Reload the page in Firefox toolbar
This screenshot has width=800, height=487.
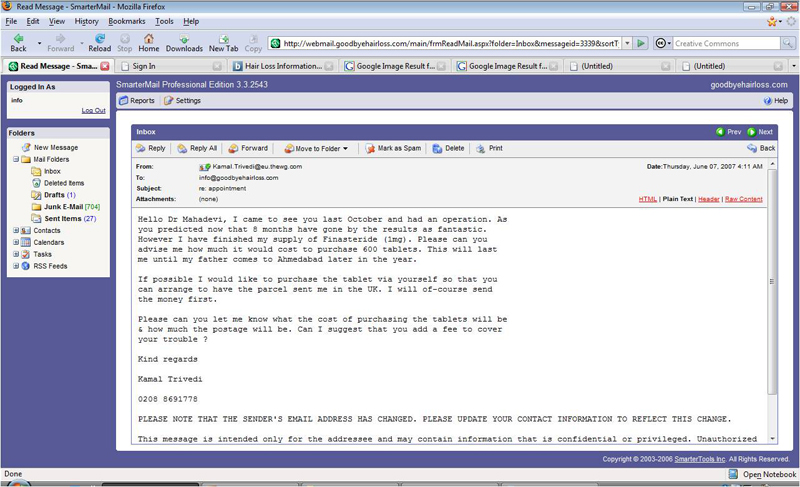coord(99,42)
